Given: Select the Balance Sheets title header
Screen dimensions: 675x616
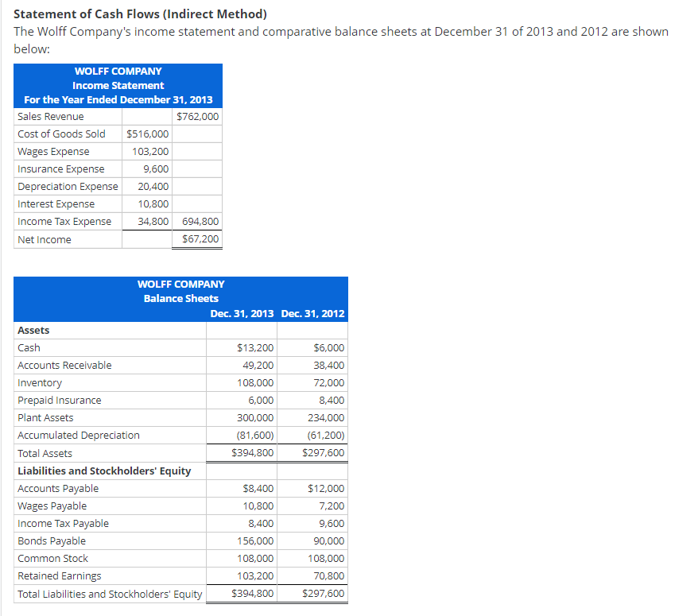Looking at the screenshot, I should tap(181, 298).
